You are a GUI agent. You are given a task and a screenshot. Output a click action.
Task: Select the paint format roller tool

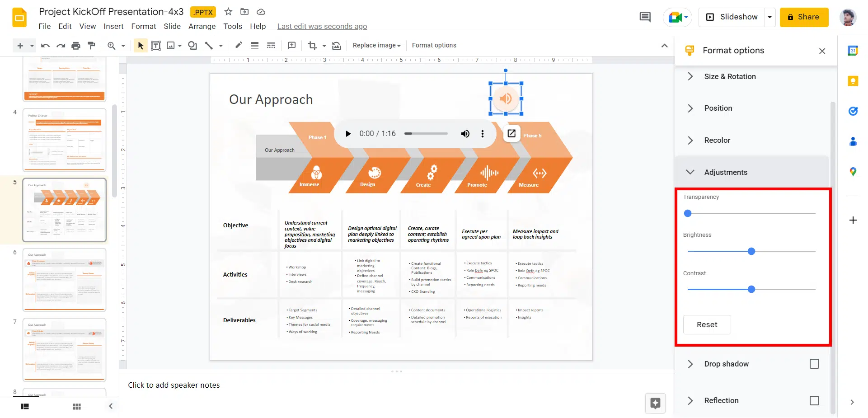[x=91, y=46]
